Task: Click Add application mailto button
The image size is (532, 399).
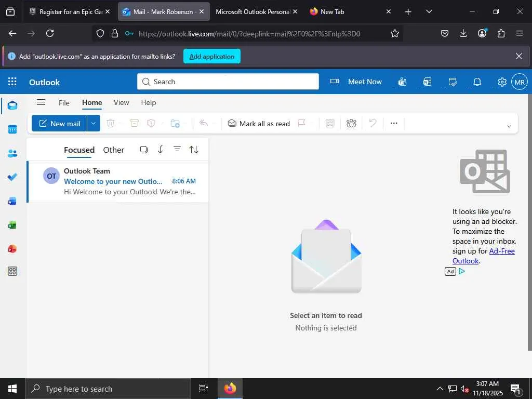Action: 212,56
